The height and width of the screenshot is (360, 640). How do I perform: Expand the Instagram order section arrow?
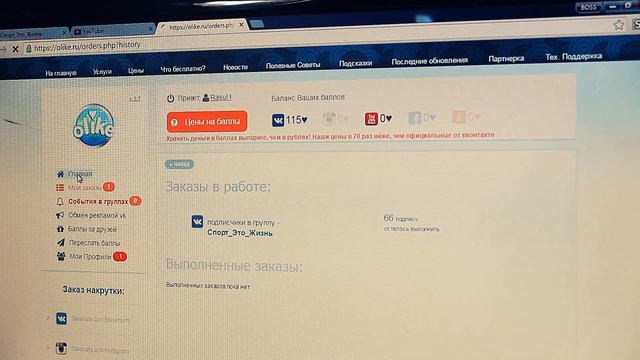pyautogui.click(x=48, y=348)
